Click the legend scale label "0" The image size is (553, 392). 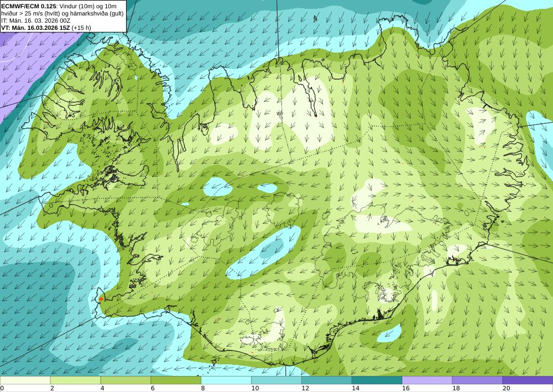[2, 389]
